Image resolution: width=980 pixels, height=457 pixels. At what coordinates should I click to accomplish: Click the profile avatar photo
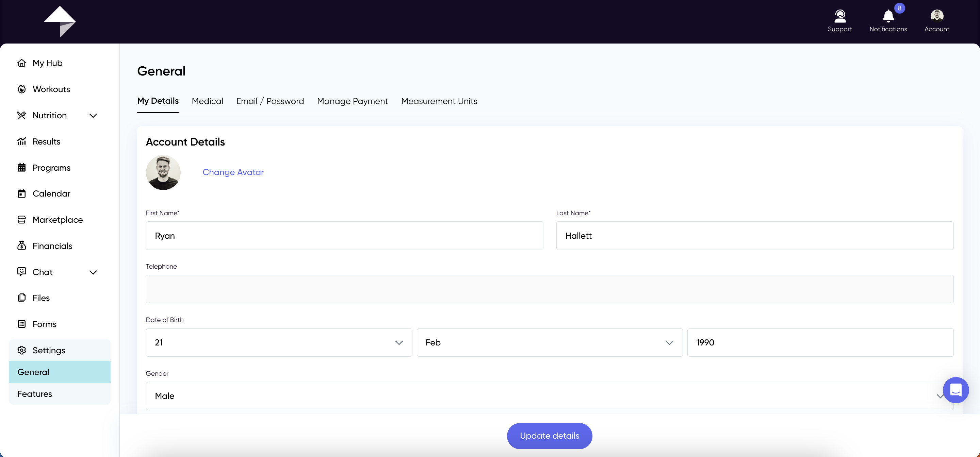pyautogui.click(x=163, y=173)
